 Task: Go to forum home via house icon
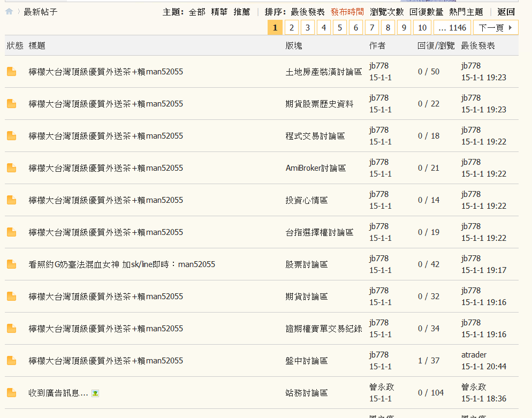click(x=9, y=12)
